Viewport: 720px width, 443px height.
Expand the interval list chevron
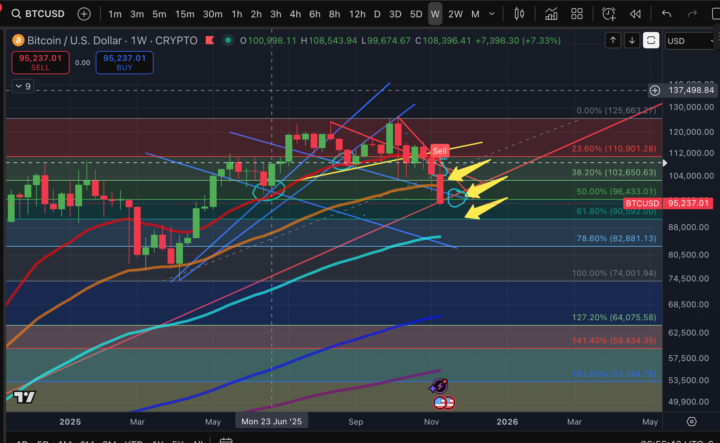[492, 14]
